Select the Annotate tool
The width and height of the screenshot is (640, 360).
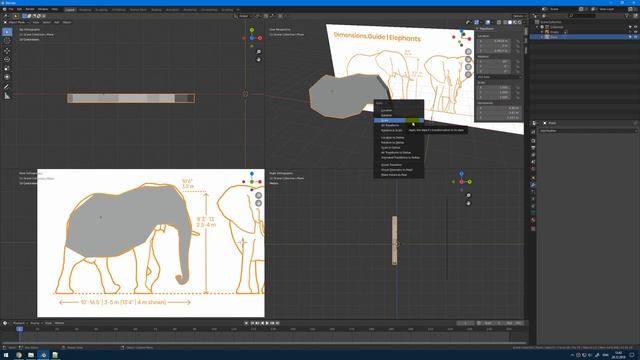(x=7, y=87)
